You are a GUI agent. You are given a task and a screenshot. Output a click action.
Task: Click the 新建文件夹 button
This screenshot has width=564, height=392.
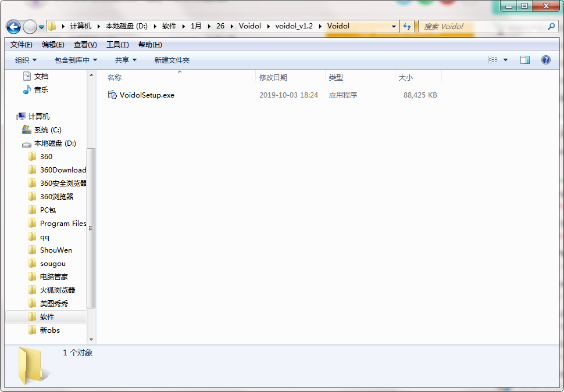pyautogui.click(x=172, y=60)
